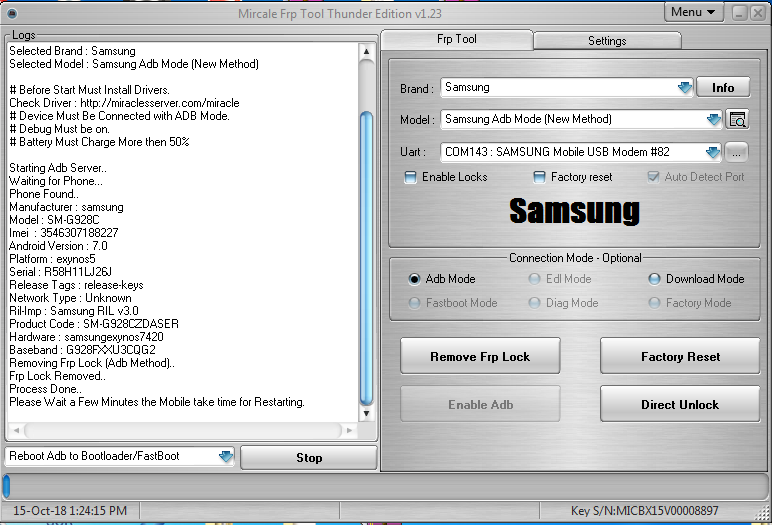Click the logs horizontal scroll right arrow

click(349, 430)
